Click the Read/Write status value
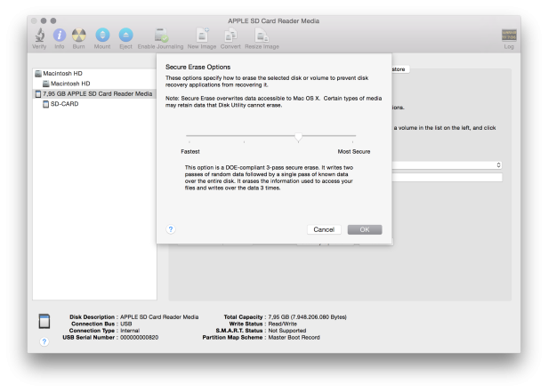Image resolution: width=548 pixels, height=392 pixels. coord(282,324)
